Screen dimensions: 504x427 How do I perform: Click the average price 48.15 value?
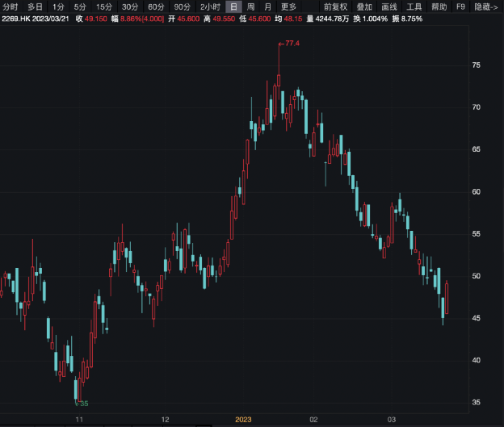click(x=293, y=19)
